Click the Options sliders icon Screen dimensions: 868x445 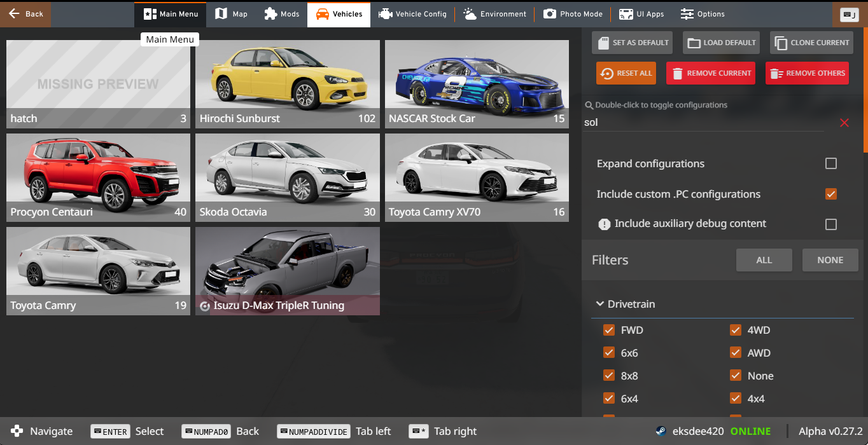coord(687,13)
